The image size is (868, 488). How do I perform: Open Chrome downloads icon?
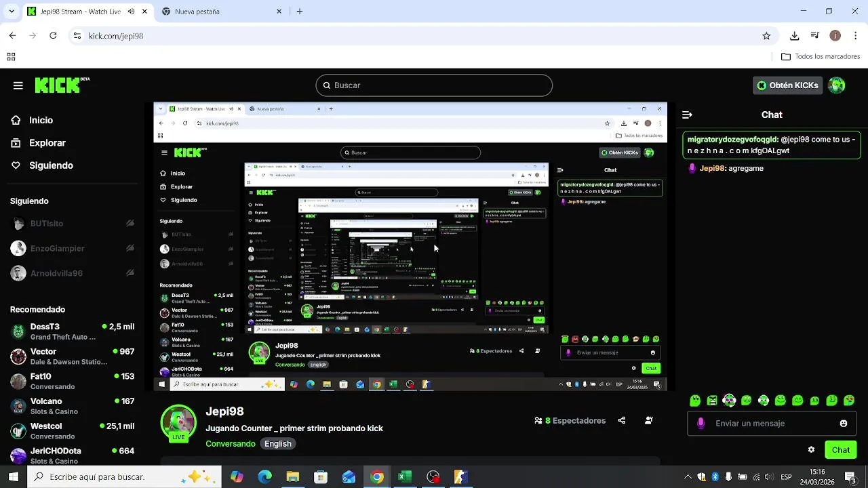[x=795, y=36]
